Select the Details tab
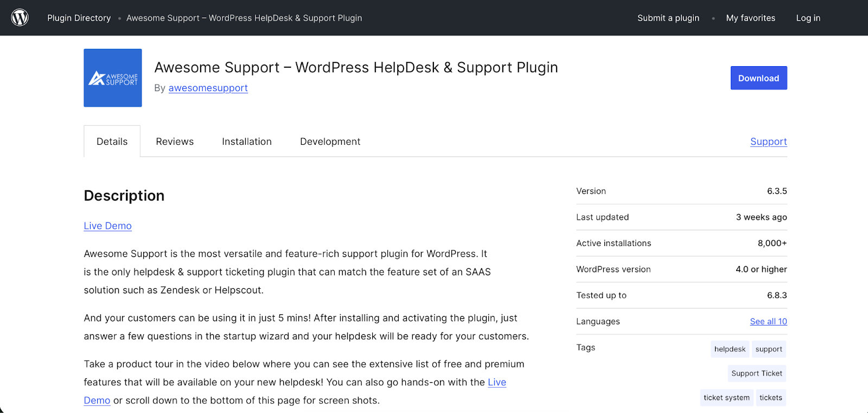 coord(112,141)
